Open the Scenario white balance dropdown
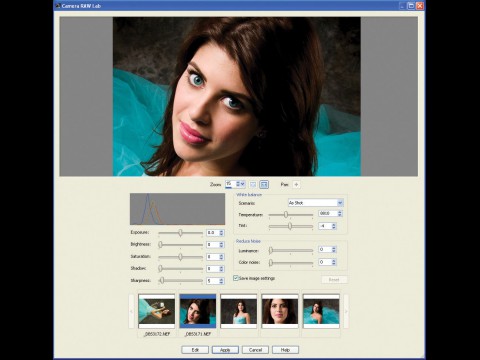 point(315,203)
